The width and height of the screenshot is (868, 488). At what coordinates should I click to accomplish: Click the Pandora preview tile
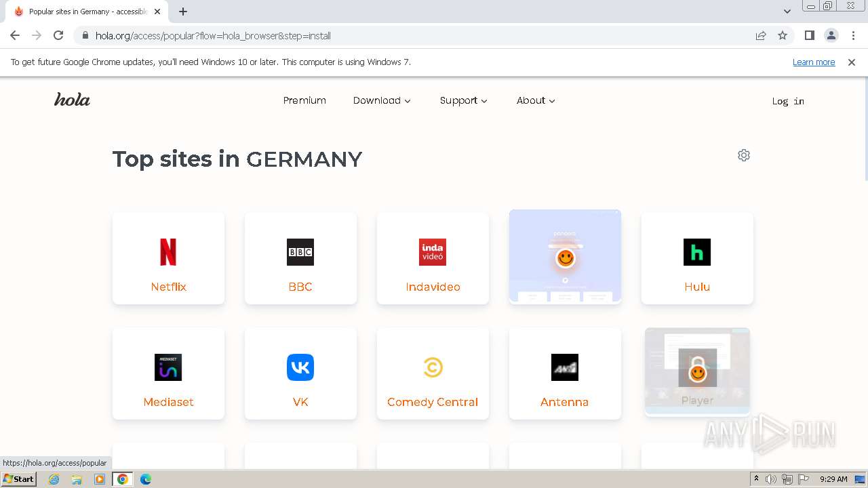tap(565, 256)
